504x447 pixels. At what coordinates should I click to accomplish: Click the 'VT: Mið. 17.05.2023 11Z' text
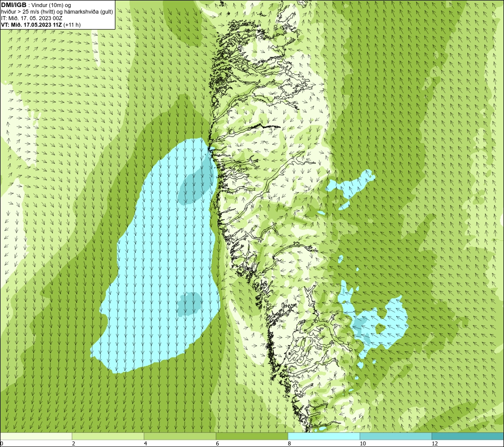coord(31,25)
